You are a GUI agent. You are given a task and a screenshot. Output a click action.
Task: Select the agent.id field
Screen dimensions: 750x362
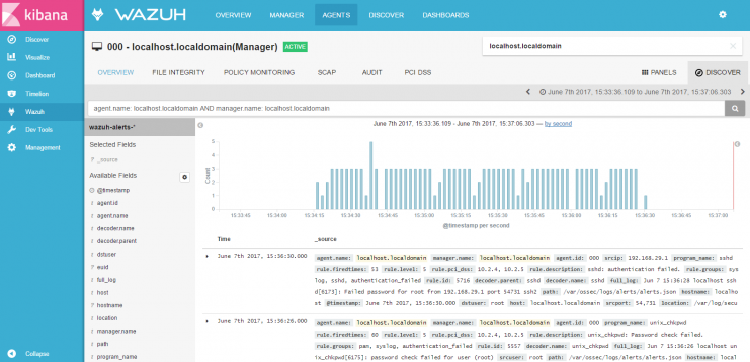pyautogui.click(x=107, y=203)
